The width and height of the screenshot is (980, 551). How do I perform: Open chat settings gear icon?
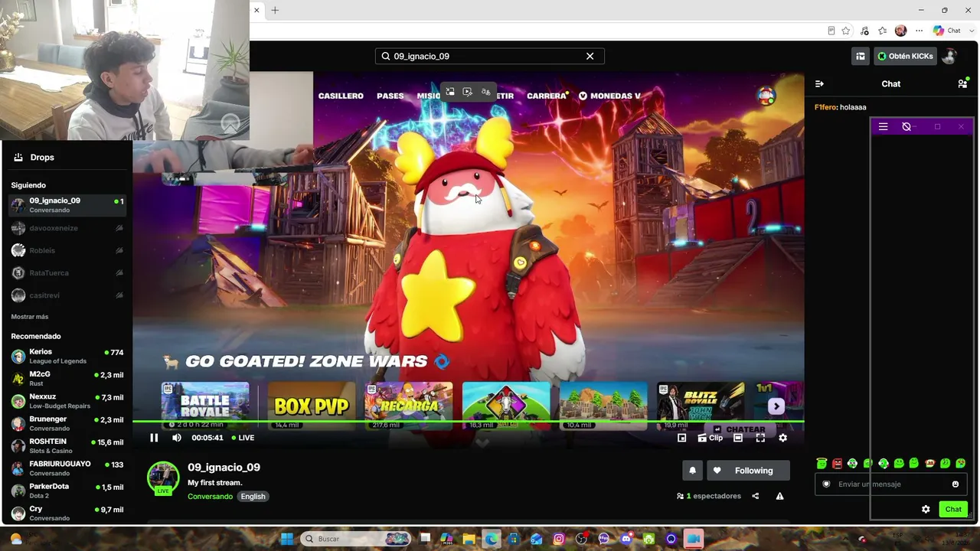[x=926, y=510]
